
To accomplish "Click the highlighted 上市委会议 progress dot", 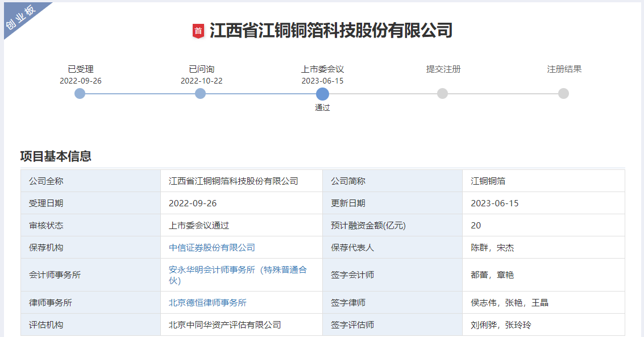I will [x=322, y=94].
